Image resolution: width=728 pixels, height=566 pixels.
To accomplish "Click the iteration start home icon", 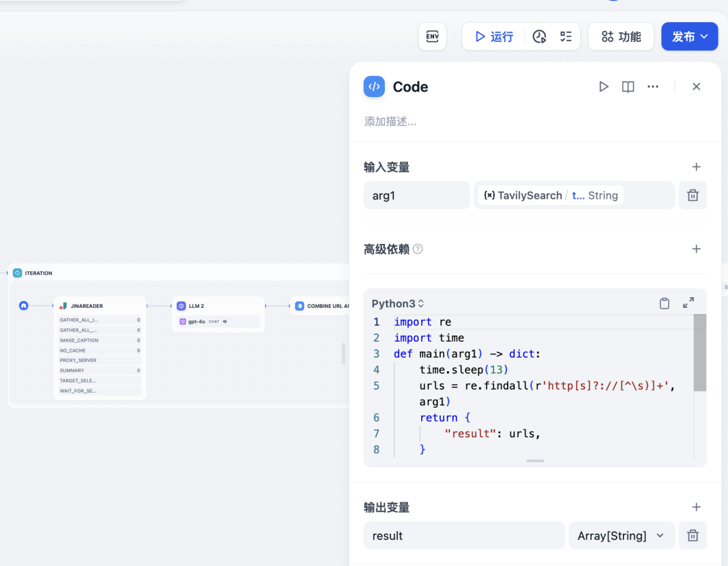I will coord(24,306).
